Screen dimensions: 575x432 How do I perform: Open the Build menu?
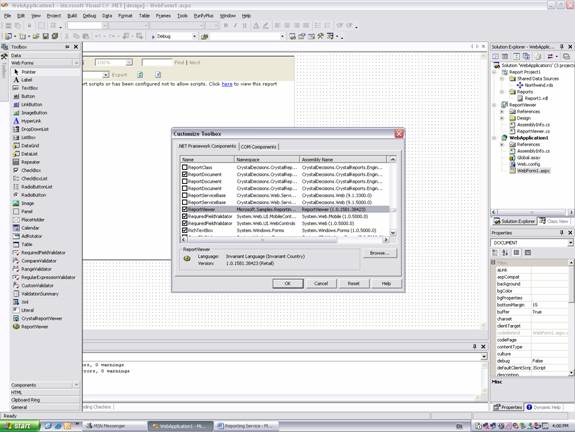(72, 16)
